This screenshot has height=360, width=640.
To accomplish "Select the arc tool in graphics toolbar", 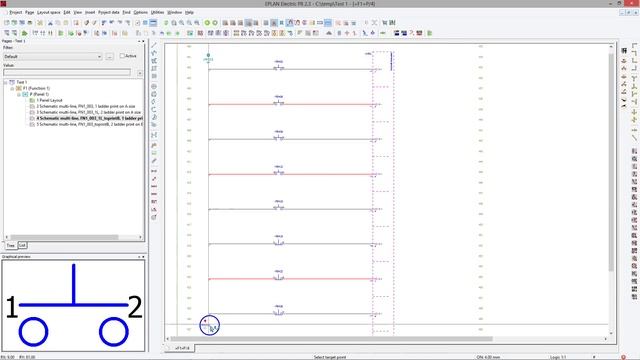I will coord(154,109).
